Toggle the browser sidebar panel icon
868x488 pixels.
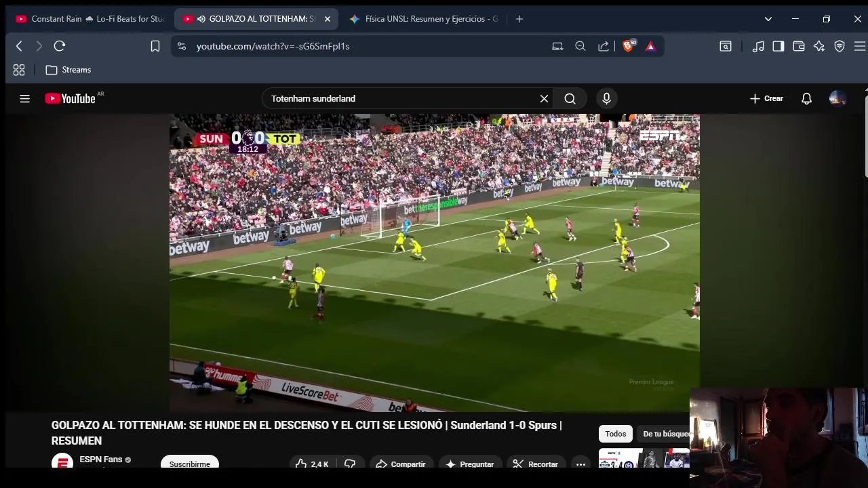pyautogui.click(x=778, y=46)
